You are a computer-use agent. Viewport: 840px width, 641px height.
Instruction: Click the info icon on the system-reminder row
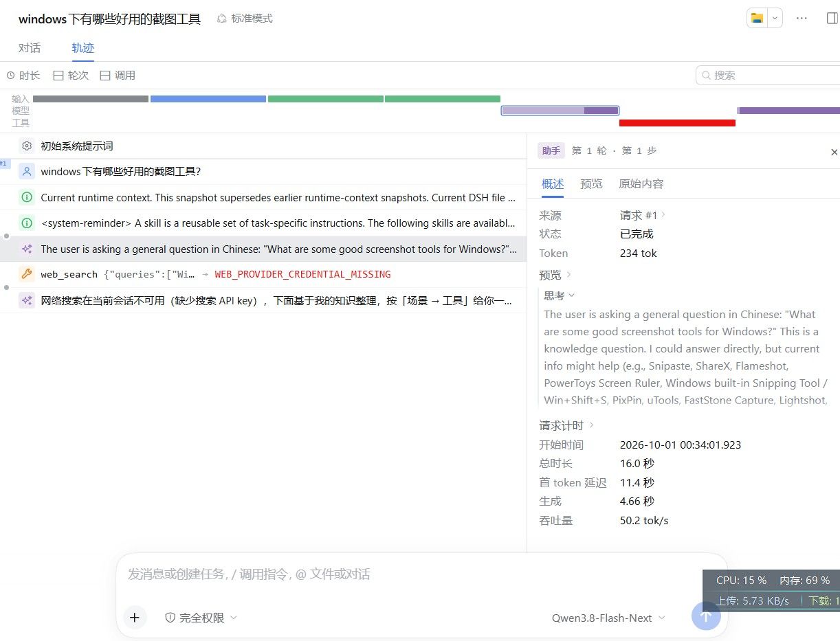click(27, 223)
